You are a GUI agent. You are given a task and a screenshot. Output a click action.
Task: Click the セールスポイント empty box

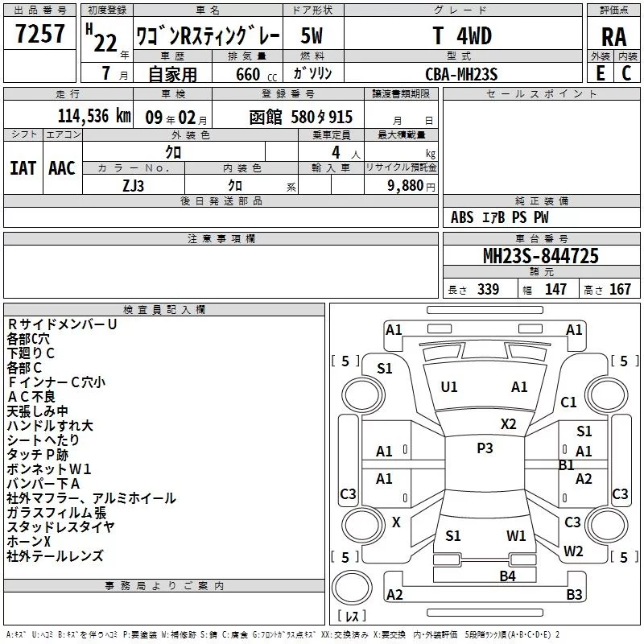(x=541, y=147)
